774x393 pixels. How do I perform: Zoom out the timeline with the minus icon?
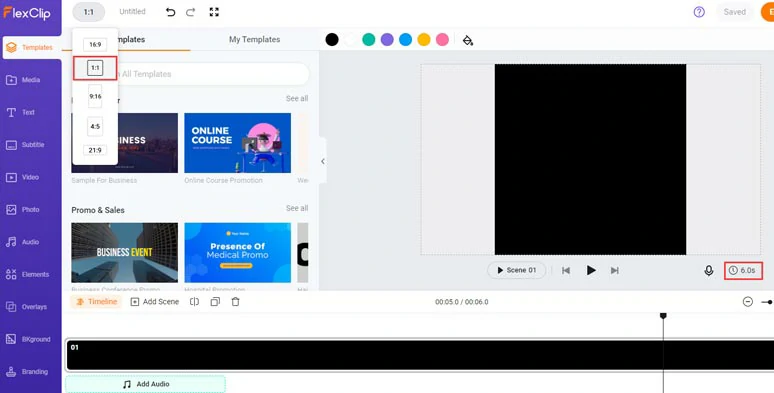748,302
